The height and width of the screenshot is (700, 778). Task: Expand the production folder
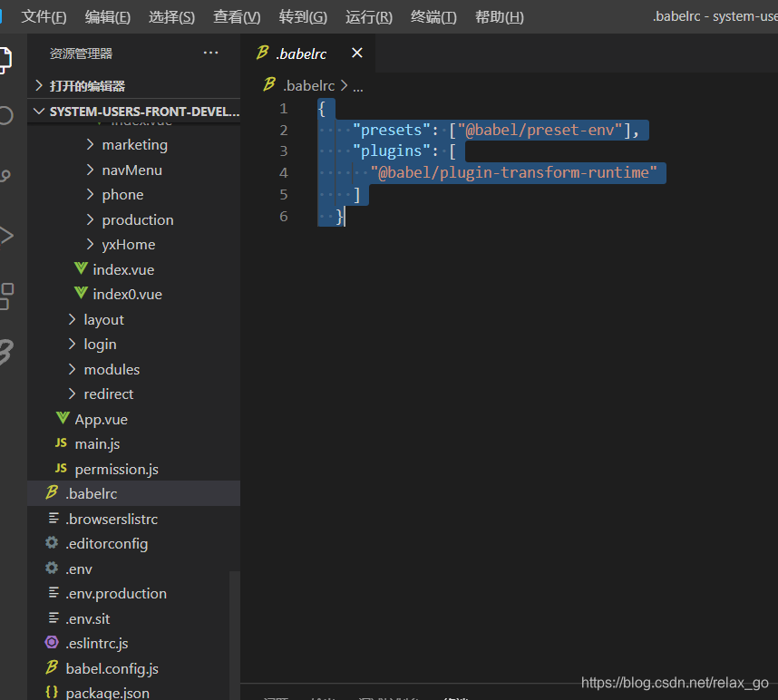click(90, 219)
